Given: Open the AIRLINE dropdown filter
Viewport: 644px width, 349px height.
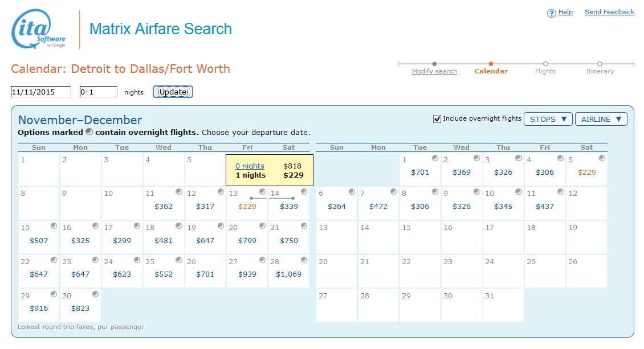Looking at the screenshot, I should 601,119.
